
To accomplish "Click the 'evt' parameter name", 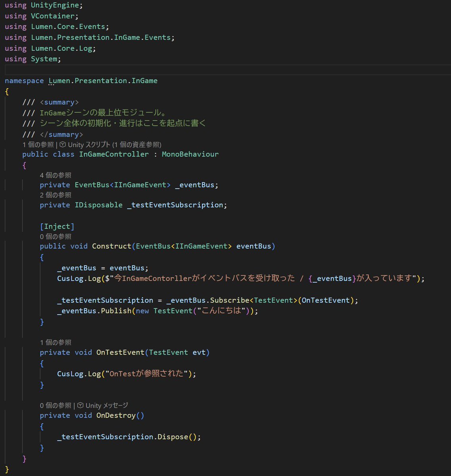I will 199,353.
